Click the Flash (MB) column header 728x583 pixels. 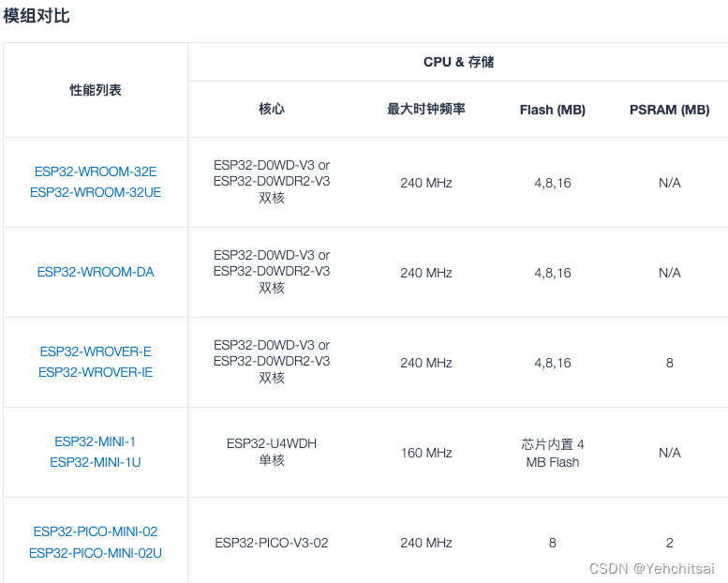point(553,110)
